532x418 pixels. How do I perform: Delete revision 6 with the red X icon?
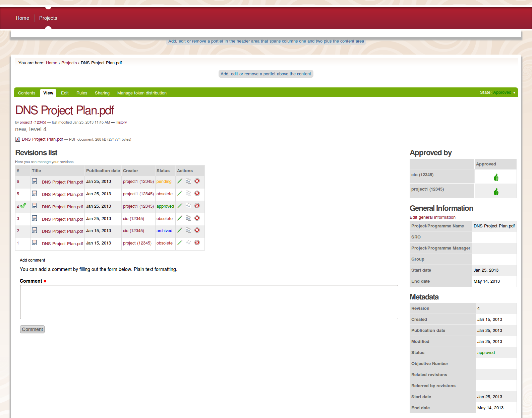197,181
